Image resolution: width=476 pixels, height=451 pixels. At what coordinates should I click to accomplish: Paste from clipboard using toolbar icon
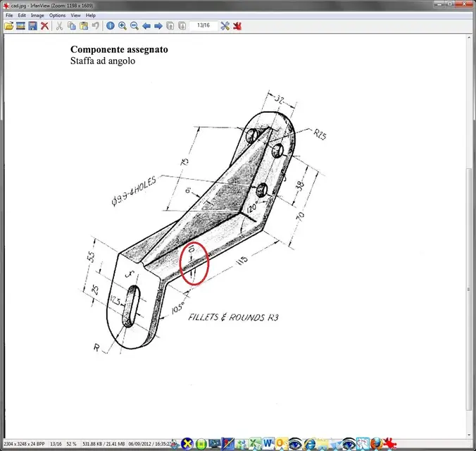coord(84,26)
